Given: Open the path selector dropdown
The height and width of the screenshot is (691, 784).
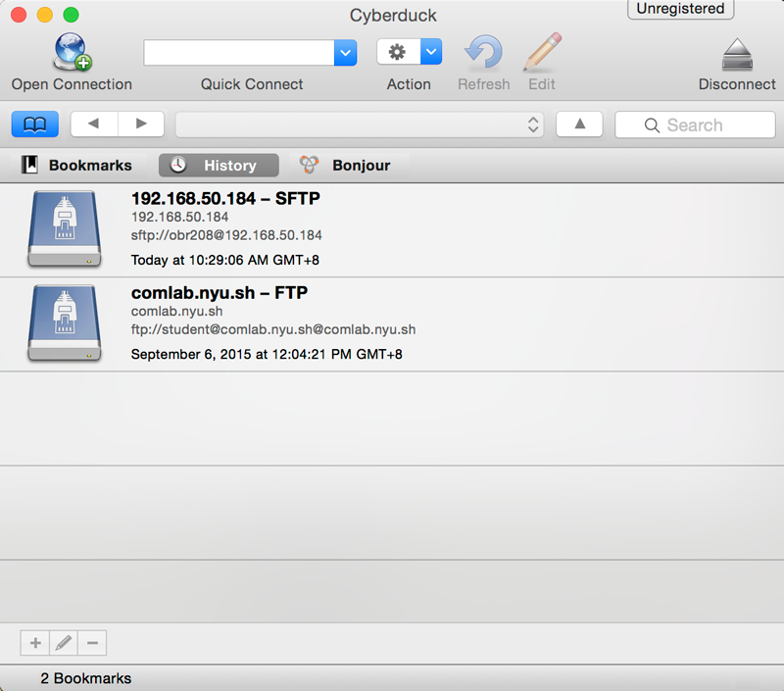Looking at the screenshot, I should tap(359, 124).
